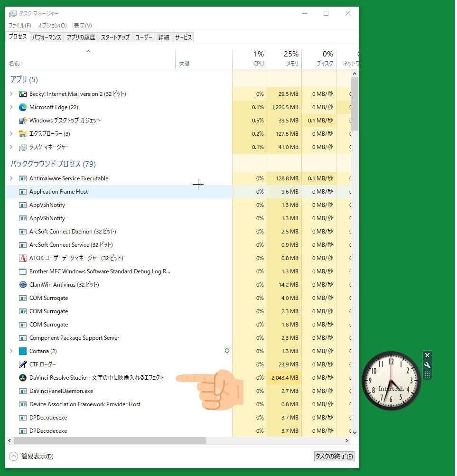Click the アプリ (5) group heading
The height and width of the screenshot is (476, 457).
[24, 80]
